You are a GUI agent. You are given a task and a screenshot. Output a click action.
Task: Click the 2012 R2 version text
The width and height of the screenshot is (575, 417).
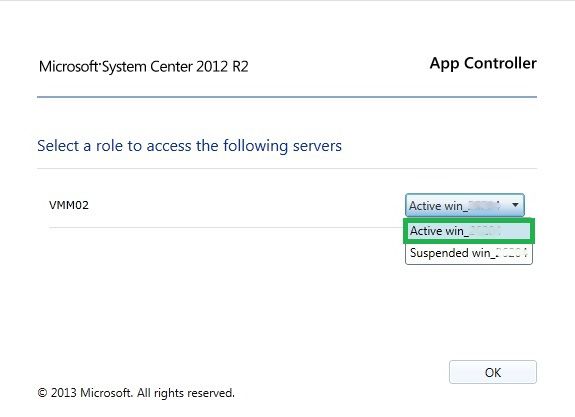click(x=222, y=66)
